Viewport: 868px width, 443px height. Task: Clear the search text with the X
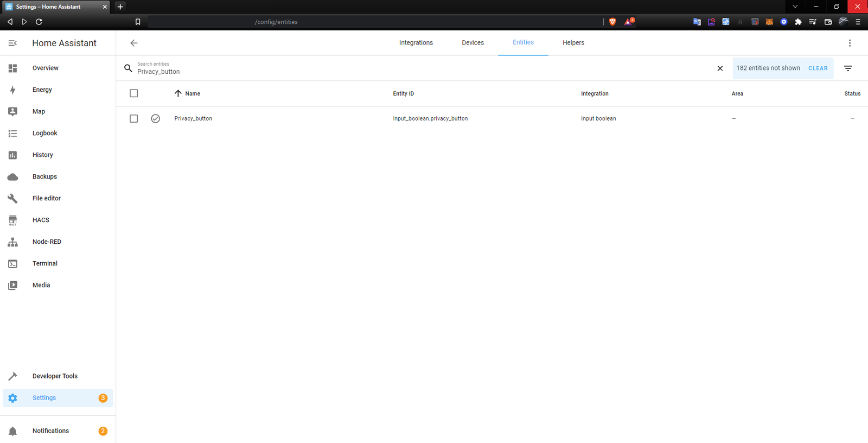point(720,68)
